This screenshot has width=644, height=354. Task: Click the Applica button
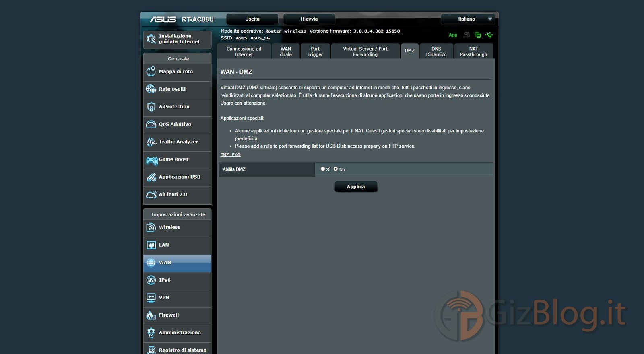(356, 187)
